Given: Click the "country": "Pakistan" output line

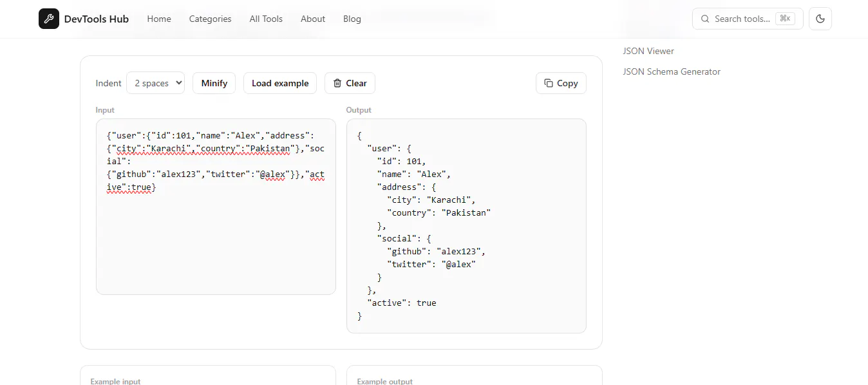Looking at the screenshot, I should pos(439,212).
